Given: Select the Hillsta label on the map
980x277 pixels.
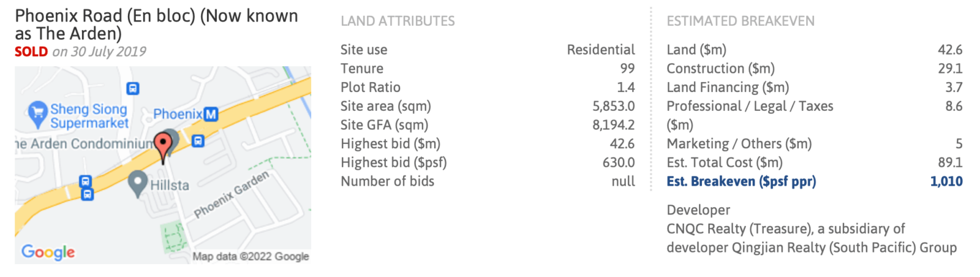Looking at the screenshot, I should [170, 185].
